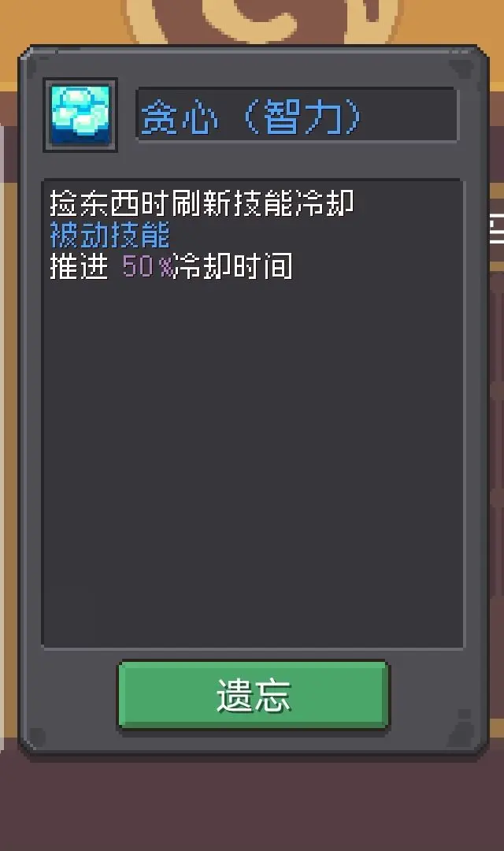The height and width of the screenshot is (851, 504).
Task: Tap the empty right side of the title field
Action: click(x=409, y=115)
